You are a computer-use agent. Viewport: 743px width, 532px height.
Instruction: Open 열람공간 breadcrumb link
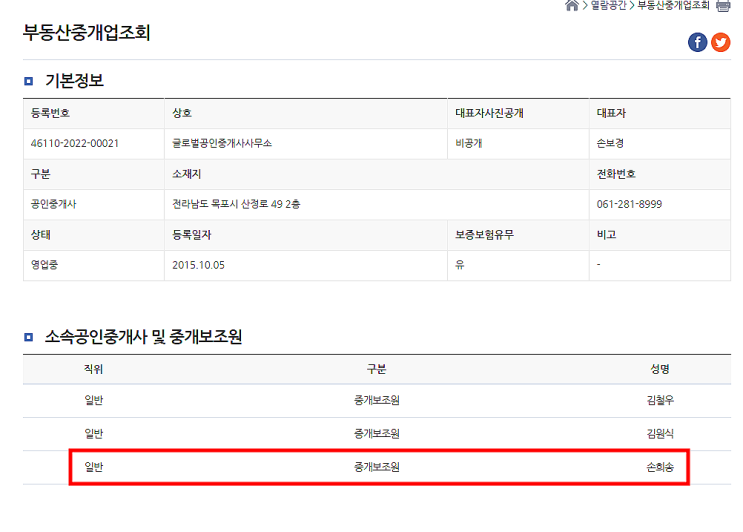click(x=608, y=5)
